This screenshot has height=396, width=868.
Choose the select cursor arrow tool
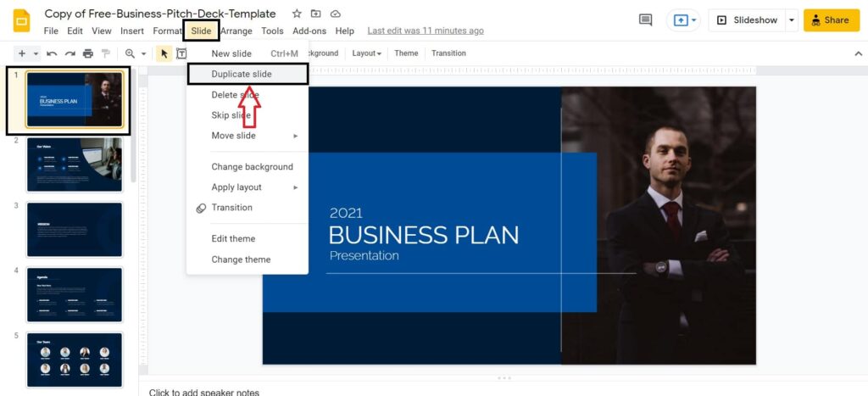pyautogui.click(x=164, y=53)
